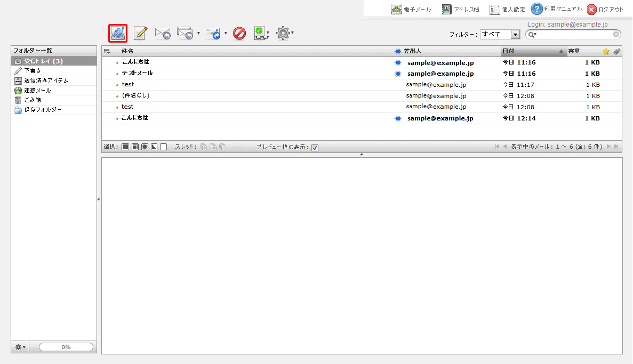This screenshot has height=364, width=633.
Task: Click the mail search input field
Action: click(575, 35)
